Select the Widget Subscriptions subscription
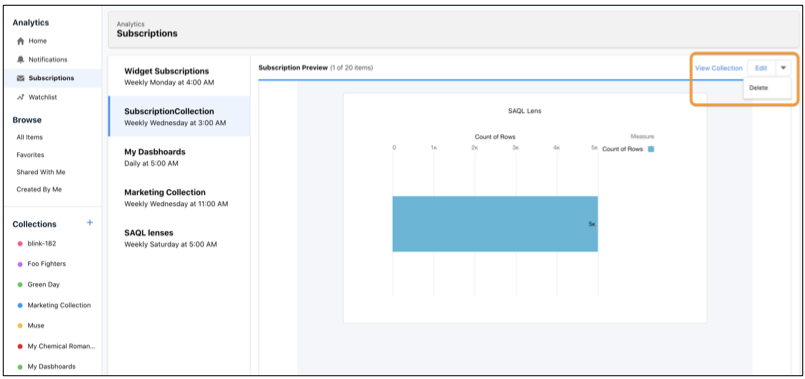The image size is (805, 379). [x=179, y=76]
